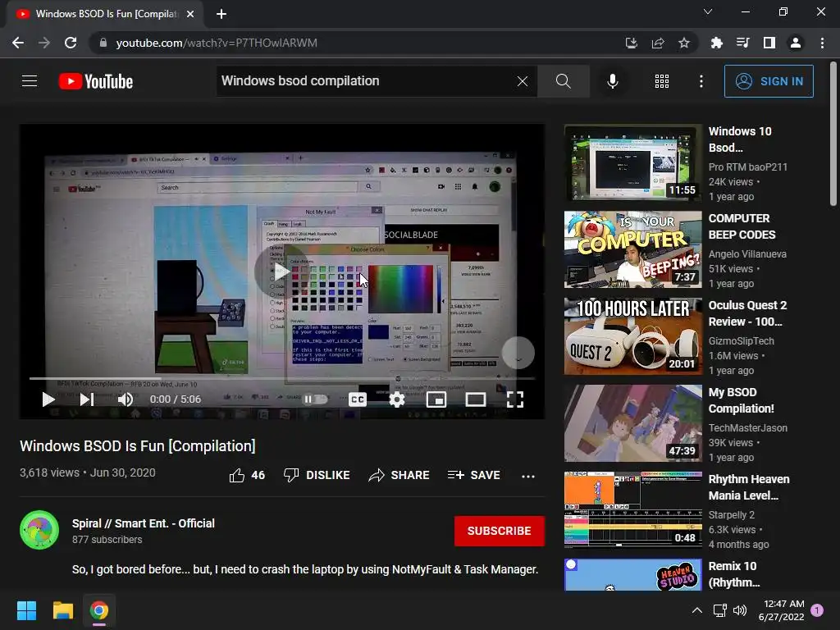Mute the video volume
Screen dimensions: 840x630
(126, 399)
